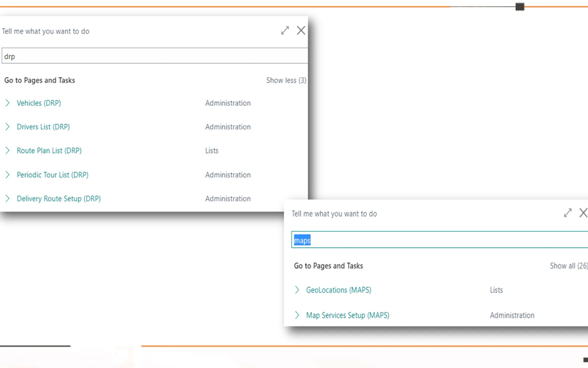Viewport: 588px width, 368px height.
Task: Expand the chevron beside Route Plan List (DRP)
Action: [7, 151]
